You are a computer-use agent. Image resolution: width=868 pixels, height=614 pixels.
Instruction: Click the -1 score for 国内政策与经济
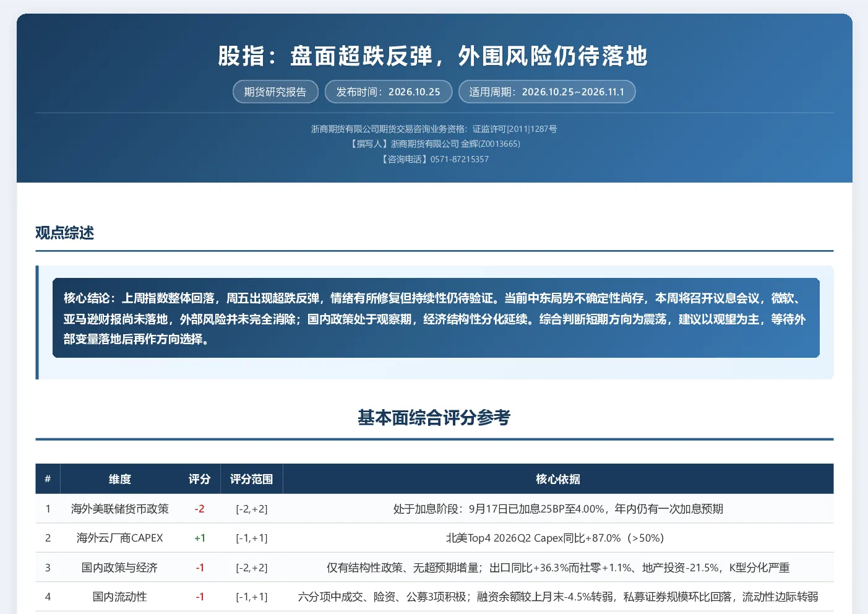(x=199, y=568)
